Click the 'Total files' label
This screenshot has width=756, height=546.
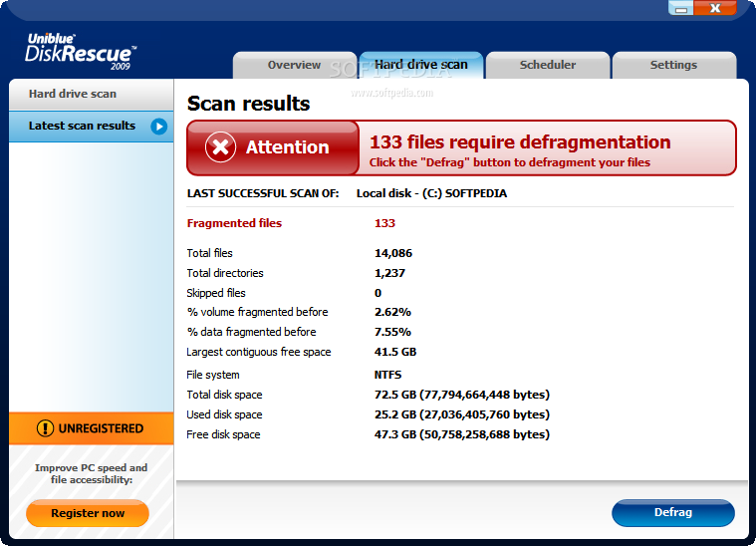(210, 253)
